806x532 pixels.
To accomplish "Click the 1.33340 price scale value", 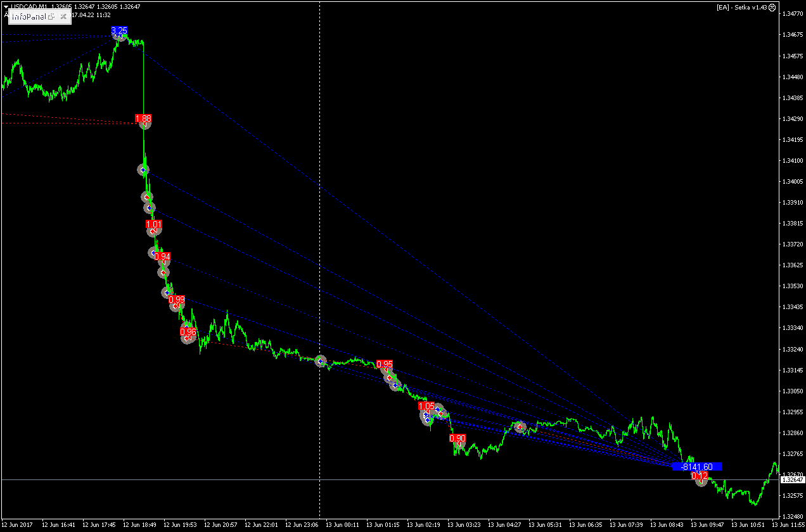I will 792,327.
